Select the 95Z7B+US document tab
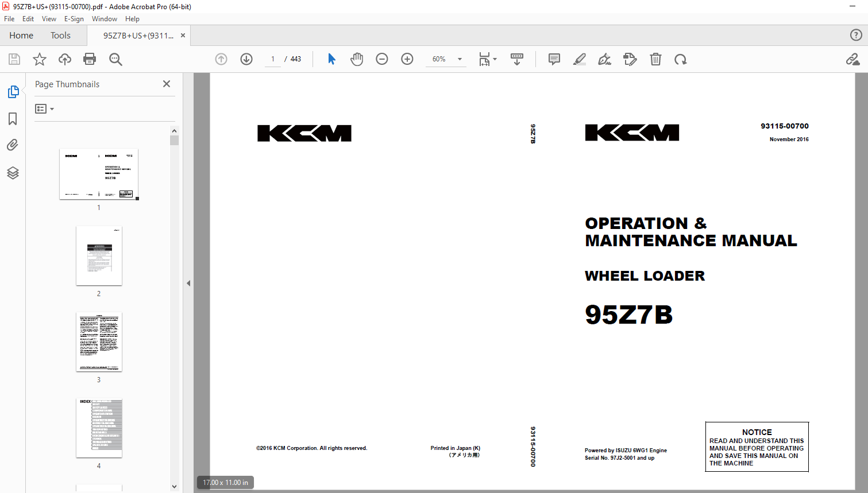 click(138, 36)
